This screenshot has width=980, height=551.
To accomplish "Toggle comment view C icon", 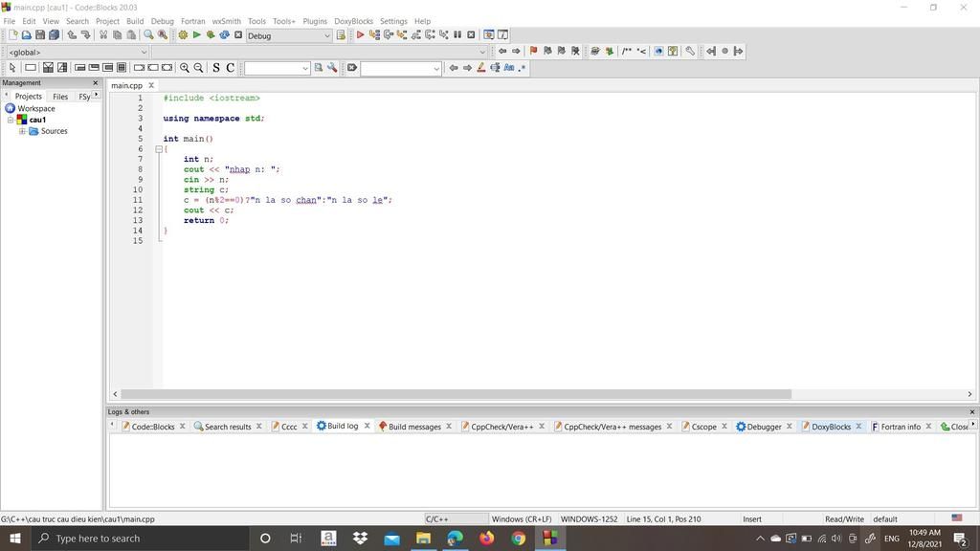I will (230, 68).
